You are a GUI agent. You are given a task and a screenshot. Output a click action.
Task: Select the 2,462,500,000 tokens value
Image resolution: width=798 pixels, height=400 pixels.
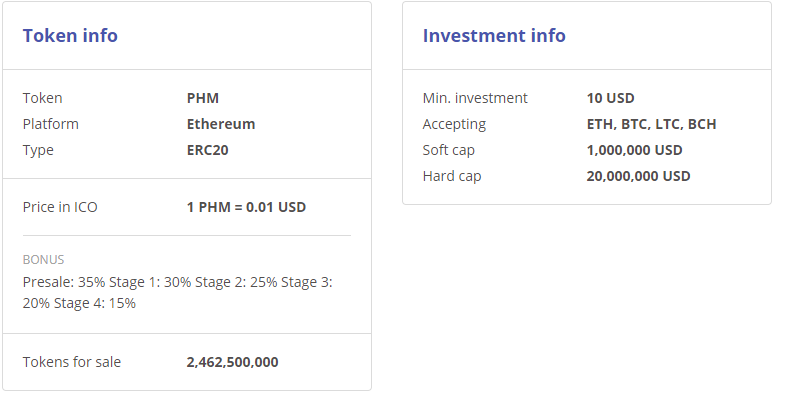pyautogui.click(x=232, y=362)
